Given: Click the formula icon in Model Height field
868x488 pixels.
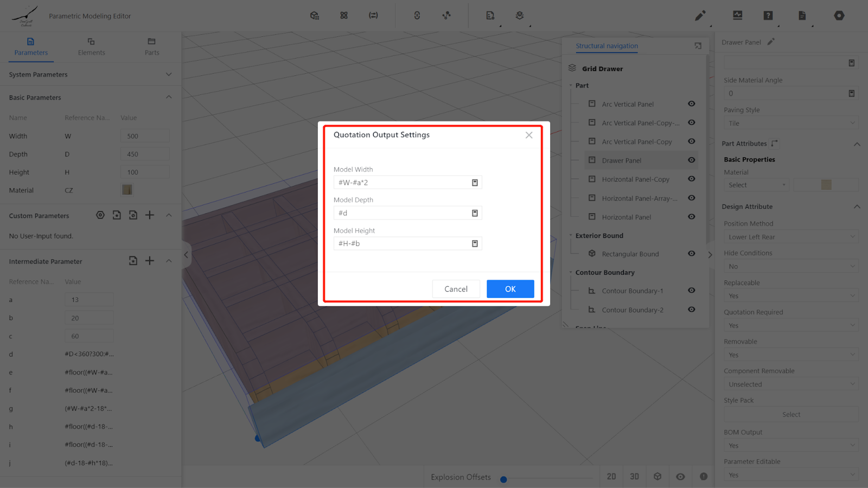Looking at the screenshot, I should (x=475, y=244).
